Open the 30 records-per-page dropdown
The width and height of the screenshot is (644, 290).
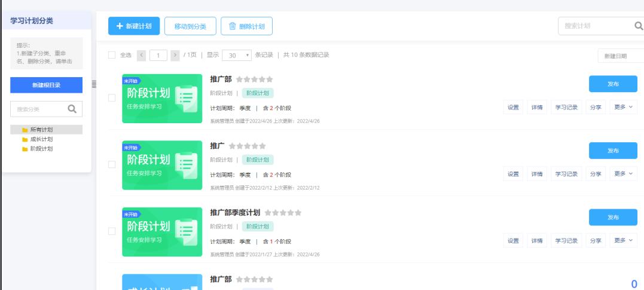(237, 55)
